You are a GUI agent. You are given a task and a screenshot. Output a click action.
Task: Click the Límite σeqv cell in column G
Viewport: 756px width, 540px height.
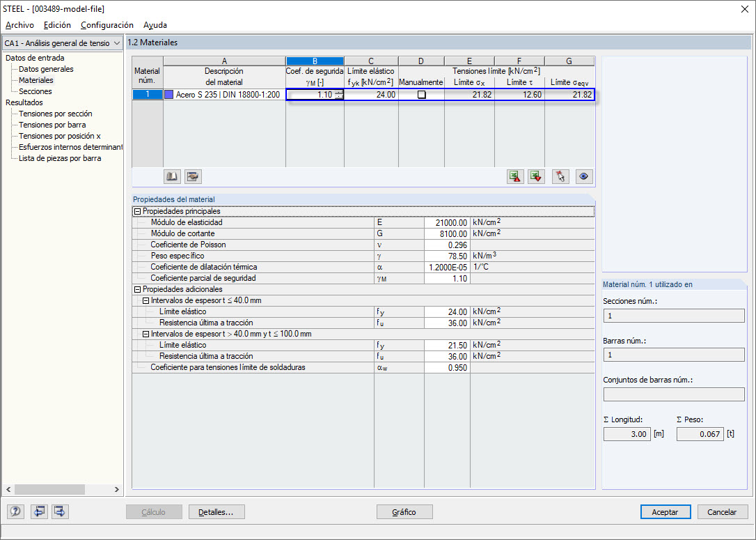[569, 95]
